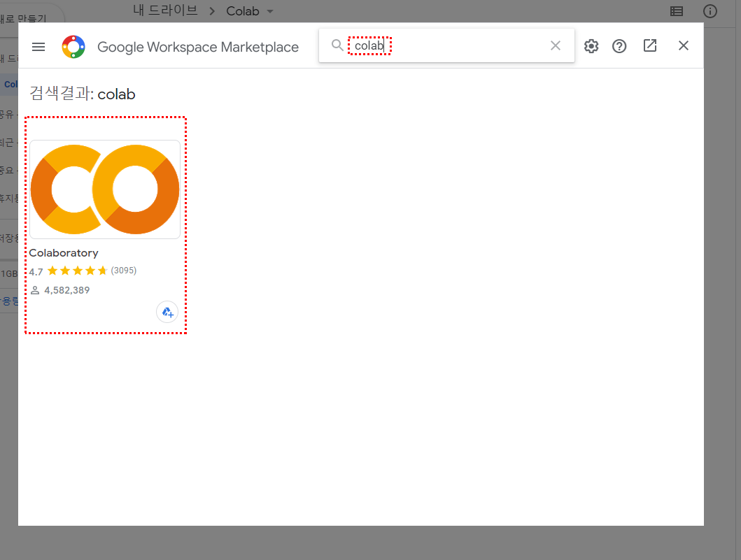
Task: Open the Colaboratory app thumbnail
Action: click(105, 189)
